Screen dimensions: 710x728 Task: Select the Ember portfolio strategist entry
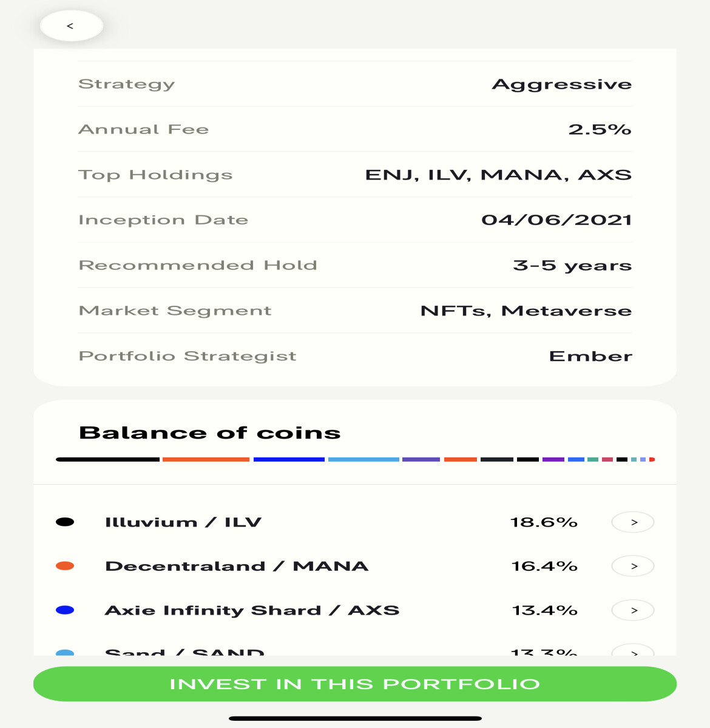tap(591, 356)
